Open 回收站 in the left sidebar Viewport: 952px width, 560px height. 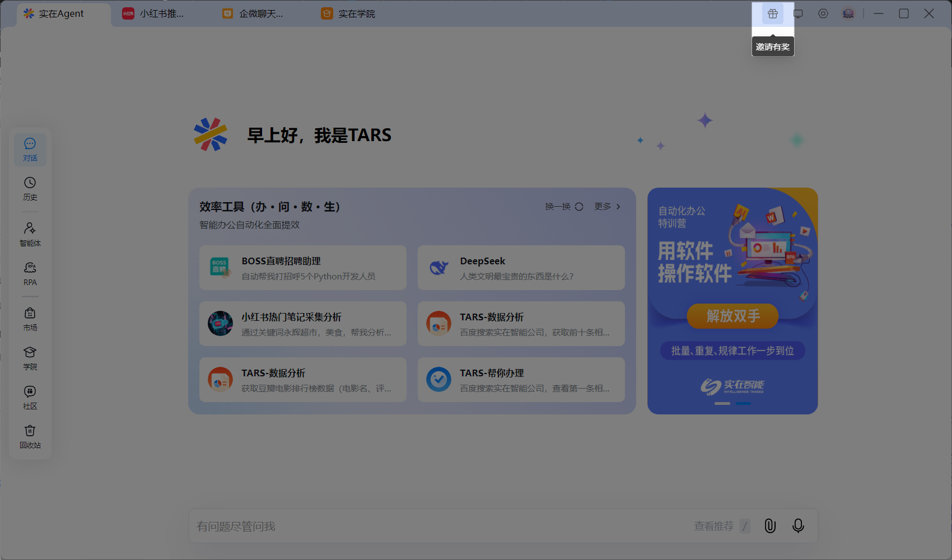pyautogui.click(x=30, y=437)
